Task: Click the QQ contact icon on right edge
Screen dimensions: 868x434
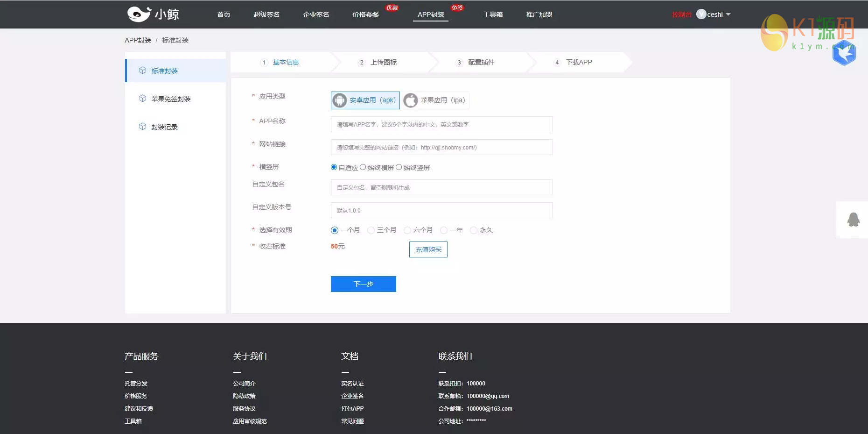Action: [853, 219]
